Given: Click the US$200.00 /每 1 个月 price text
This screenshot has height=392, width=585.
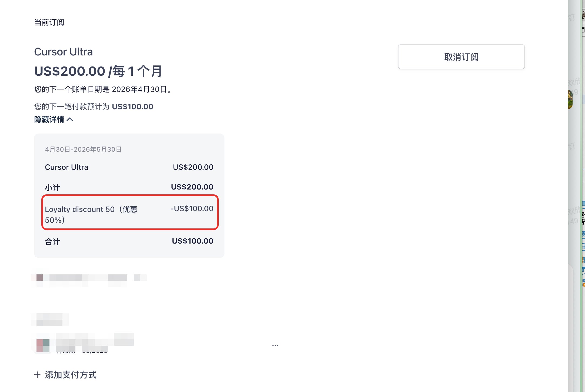Looking at the screenshot, I should (x=98, y=71).
